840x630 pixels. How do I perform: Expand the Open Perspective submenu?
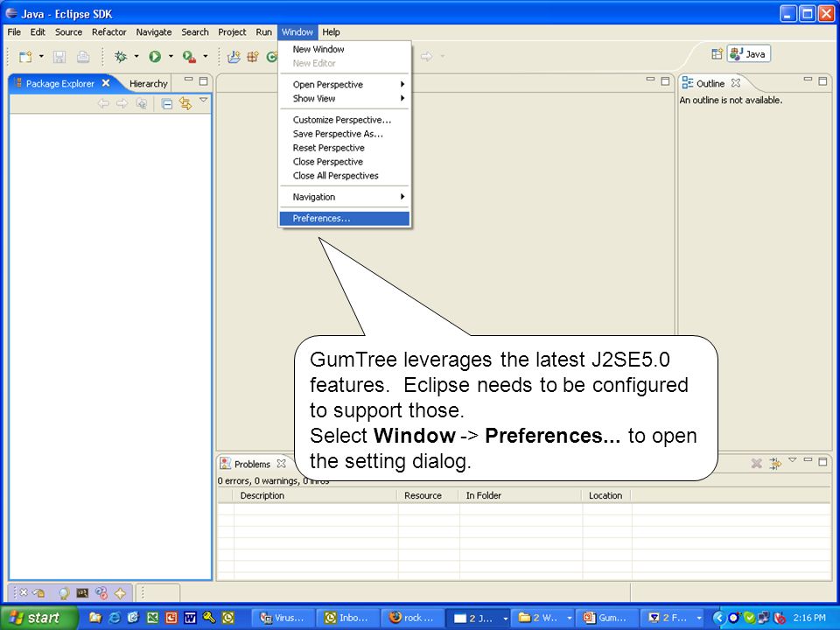[345, 85]
